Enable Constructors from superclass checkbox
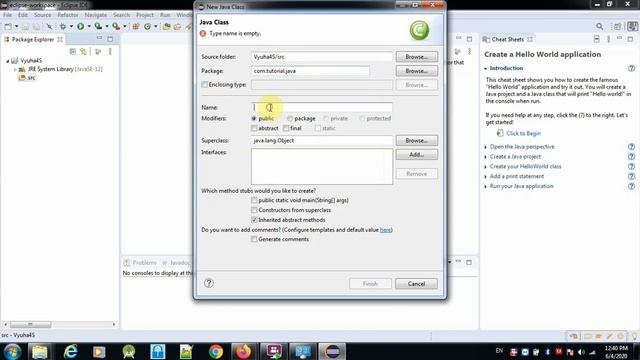Viewport: 640px width, 360px height. click(x=254, y=210)
